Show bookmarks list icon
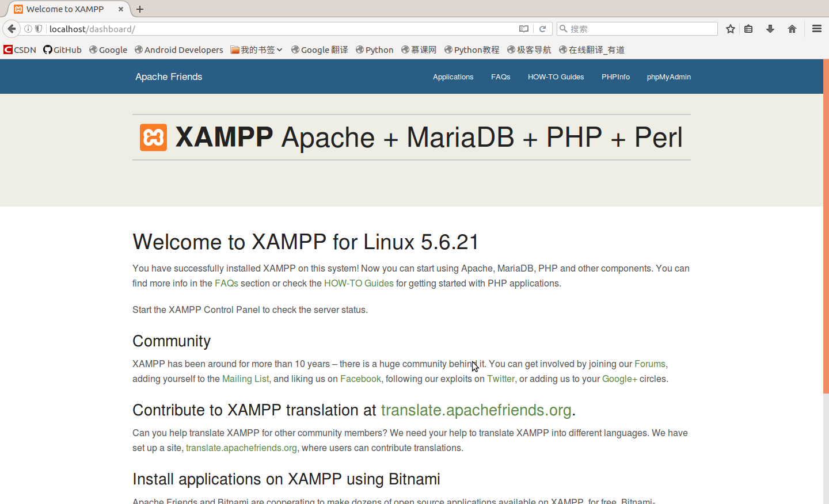The height and width of the screenshot is (504, 829). pyautogui.click(x=748, y=29)
